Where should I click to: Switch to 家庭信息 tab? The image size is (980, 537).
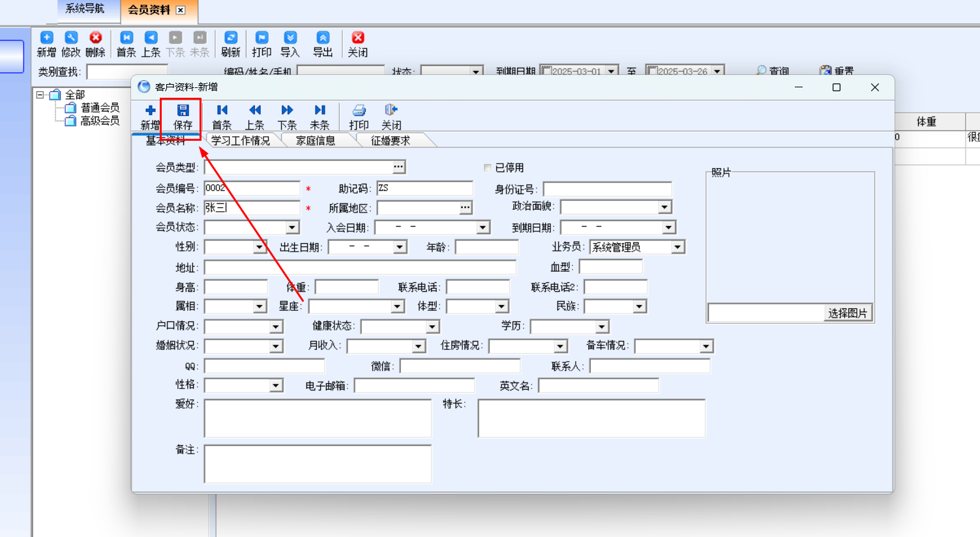pyautogui.click(x=316, y=140)
